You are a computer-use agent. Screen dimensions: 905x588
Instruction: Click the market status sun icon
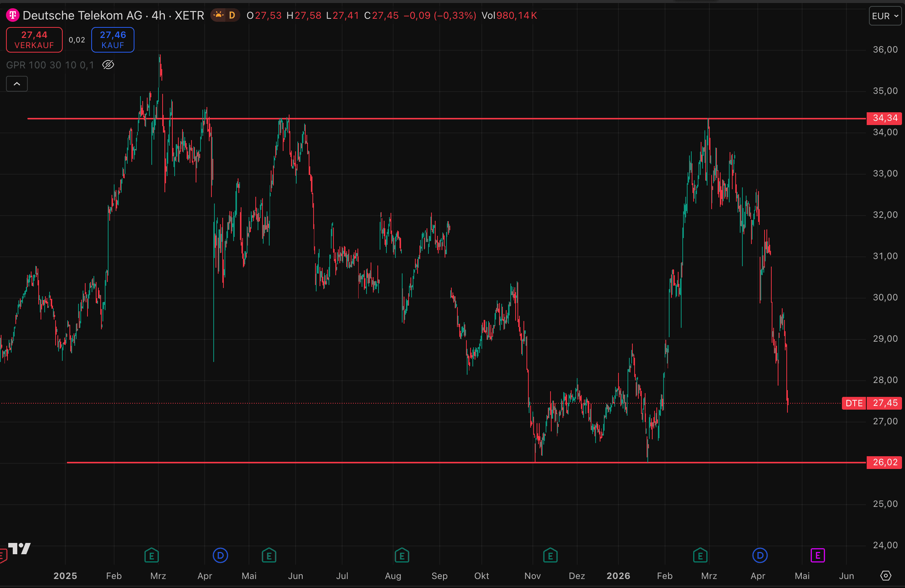[x=219, y=15]
